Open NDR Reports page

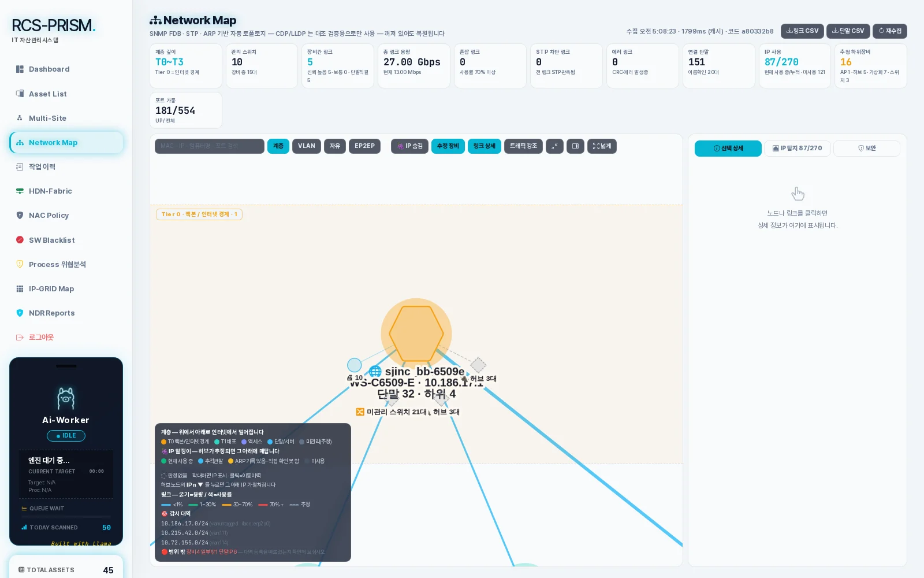66,313
